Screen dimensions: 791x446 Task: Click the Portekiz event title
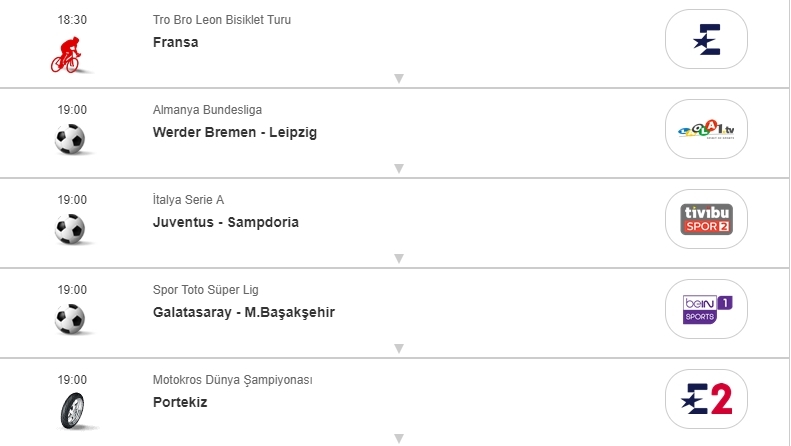pyautogui.click(x=180, y=402)
